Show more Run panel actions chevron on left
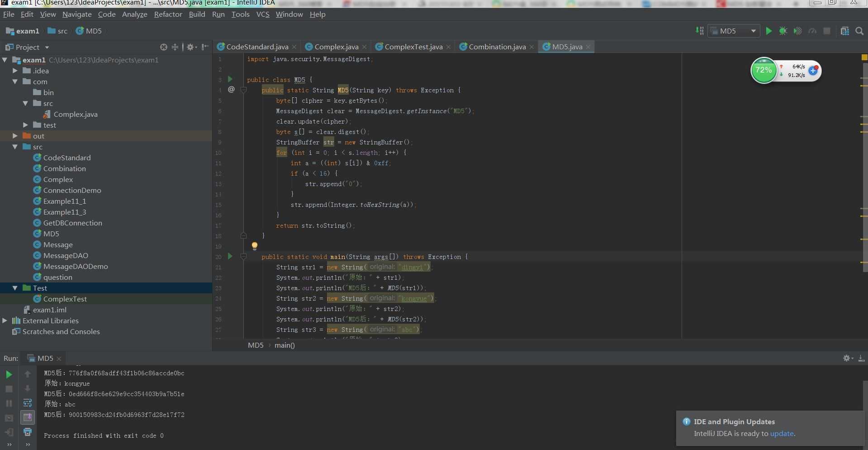Image resolution: width=868 pixels, height=450 pixels. (x=9, y=445)
